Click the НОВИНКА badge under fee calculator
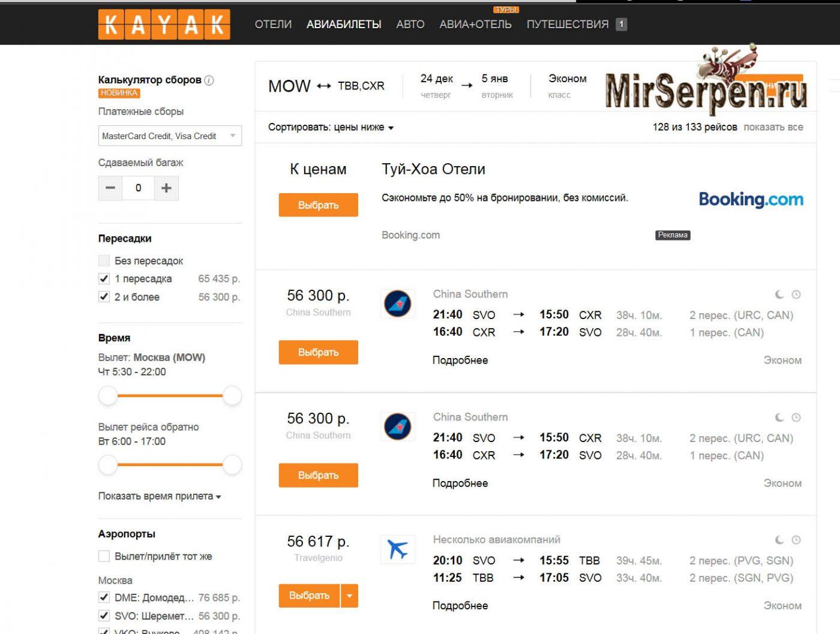 (x=119, y=93)
